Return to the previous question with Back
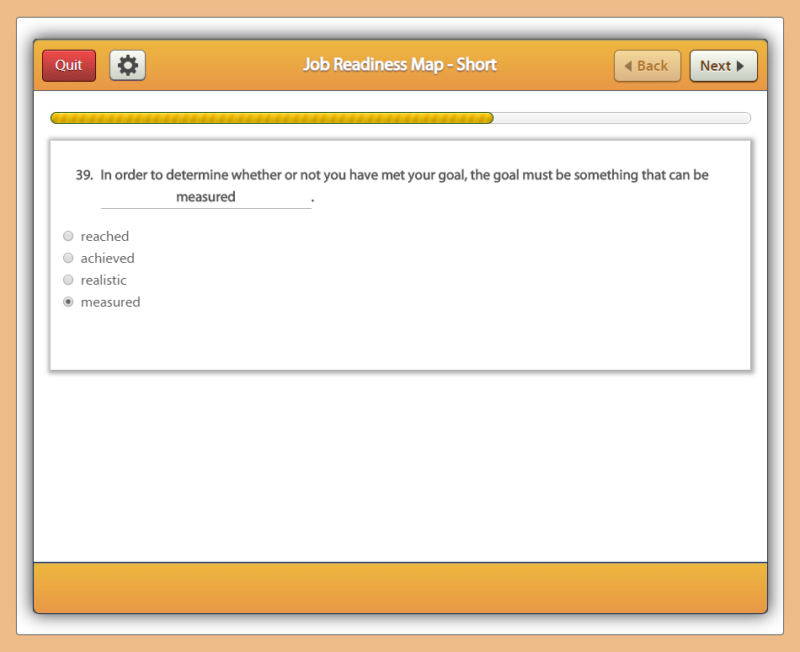Image resolution: width=800 pixels, height=652 pixels. click(x=647, y=66)
